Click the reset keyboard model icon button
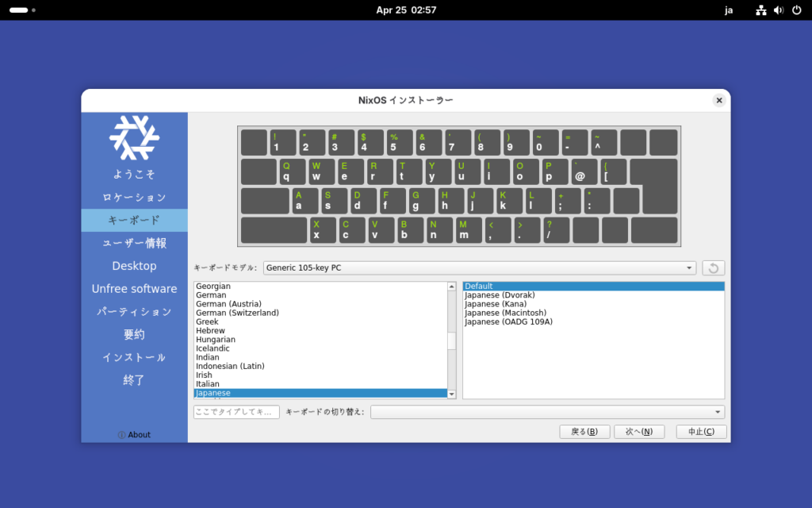Viewport: 812px width, 508px height. coord(713,268)
